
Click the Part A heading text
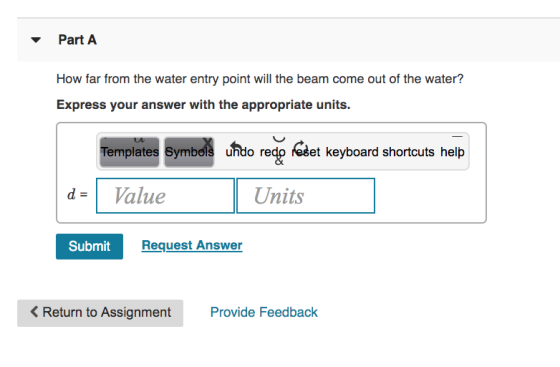pos(78,40)
